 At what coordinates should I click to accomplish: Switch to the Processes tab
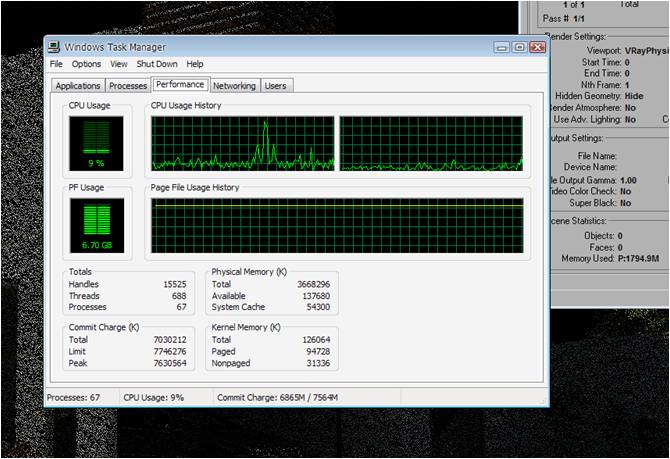128,86
